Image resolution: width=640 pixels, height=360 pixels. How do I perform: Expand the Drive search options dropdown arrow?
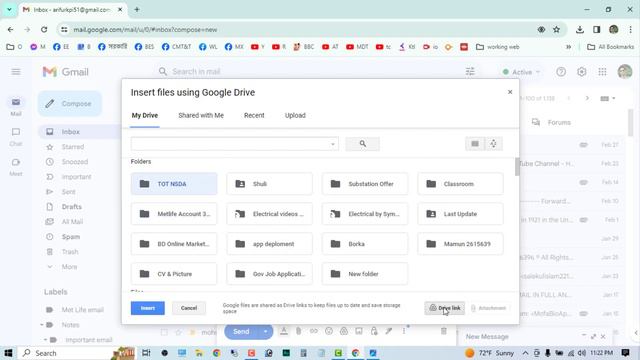pos(333,144)
